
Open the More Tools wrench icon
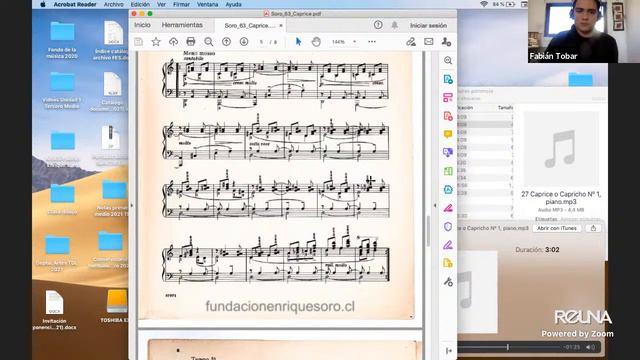pyautogui.click(x=448, y=282)
